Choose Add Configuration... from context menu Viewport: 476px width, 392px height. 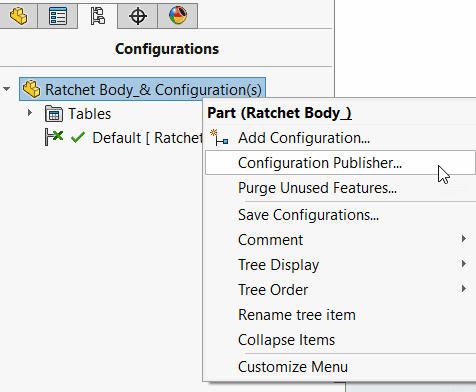[340, 138]
